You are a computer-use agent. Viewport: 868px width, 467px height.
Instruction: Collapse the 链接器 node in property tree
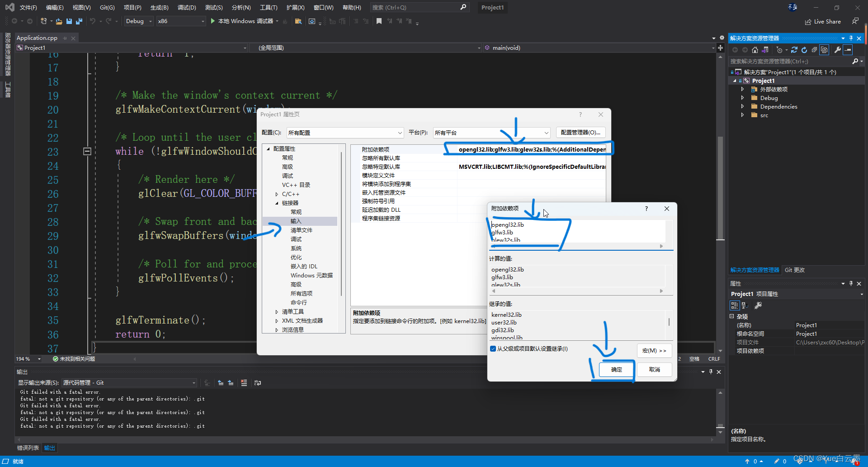(x=277, y=203)
